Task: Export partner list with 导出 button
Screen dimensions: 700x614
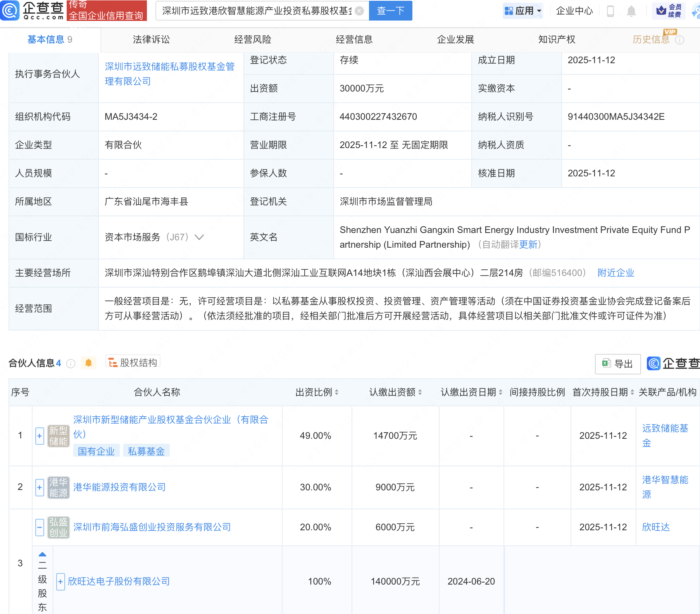Action: [x=618, y=364]
